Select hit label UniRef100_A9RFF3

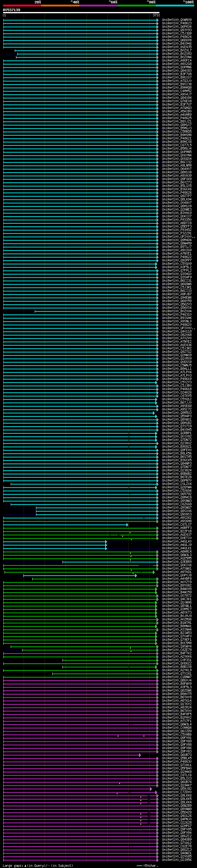pyautogui.click(x=177, y=528)
